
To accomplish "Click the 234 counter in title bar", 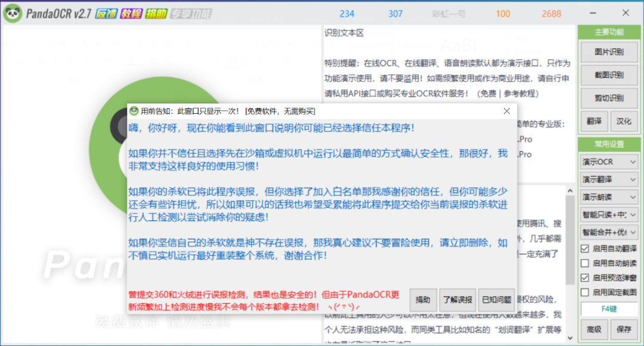I will point(346,14).
